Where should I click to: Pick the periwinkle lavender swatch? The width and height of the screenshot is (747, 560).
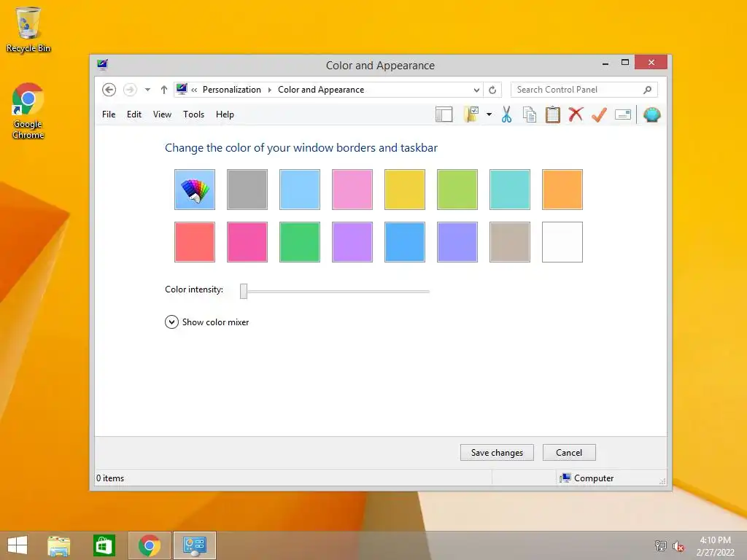click(x=457, y=242)
